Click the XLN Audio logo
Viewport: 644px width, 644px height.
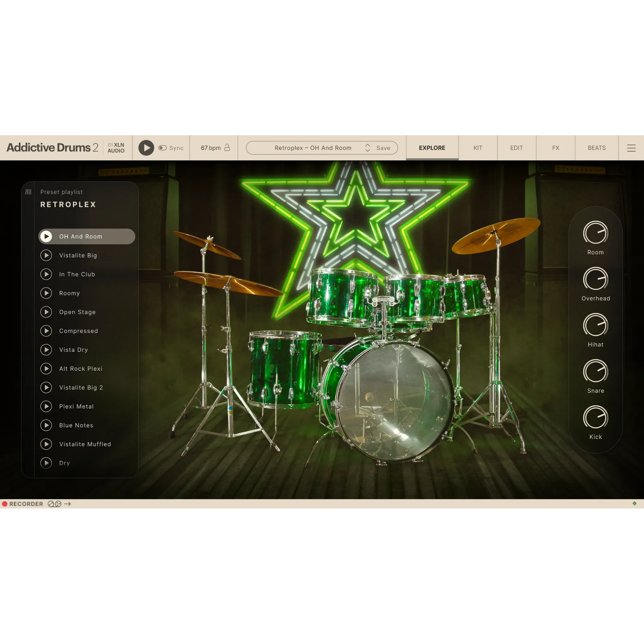pos(116,148)
